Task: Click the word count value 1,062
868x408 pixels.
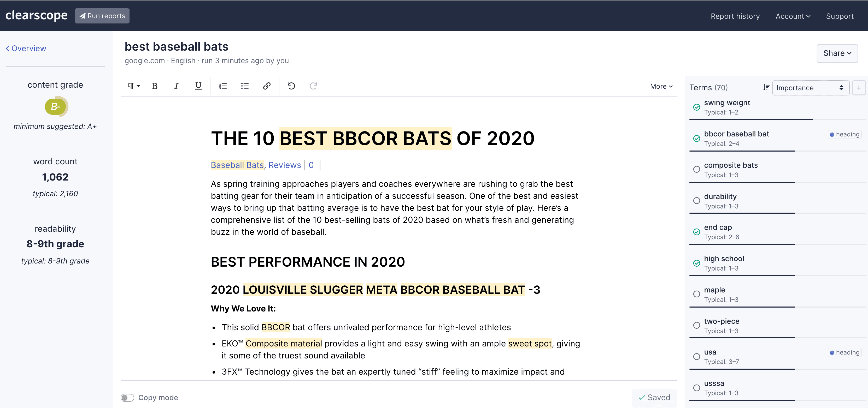Action: point(55,177)
